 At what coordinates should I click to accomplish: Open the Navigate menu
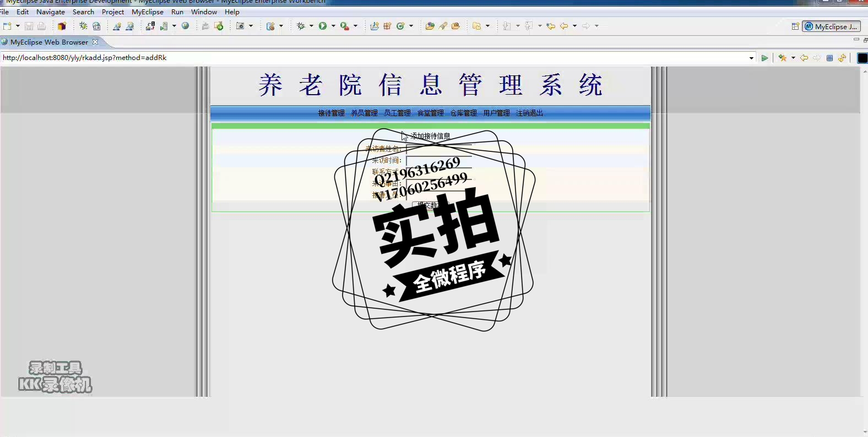[51, 12]
